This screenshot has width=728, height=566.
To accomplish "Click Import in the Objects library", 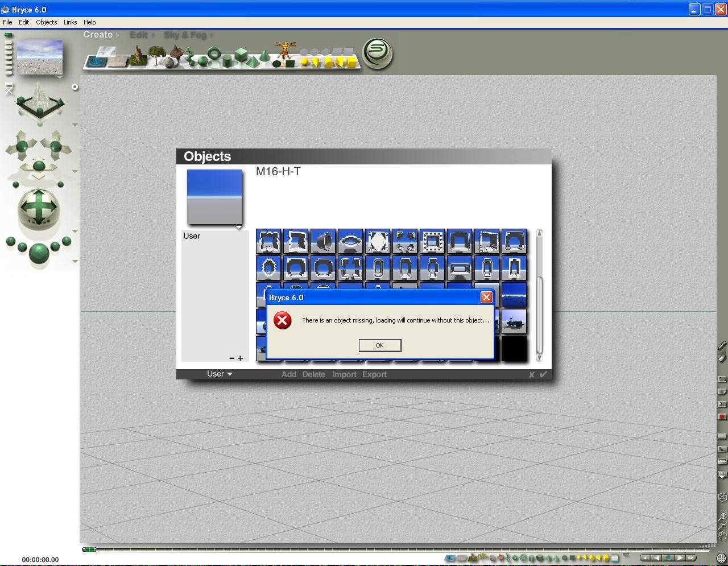I will tap(344, 374).
